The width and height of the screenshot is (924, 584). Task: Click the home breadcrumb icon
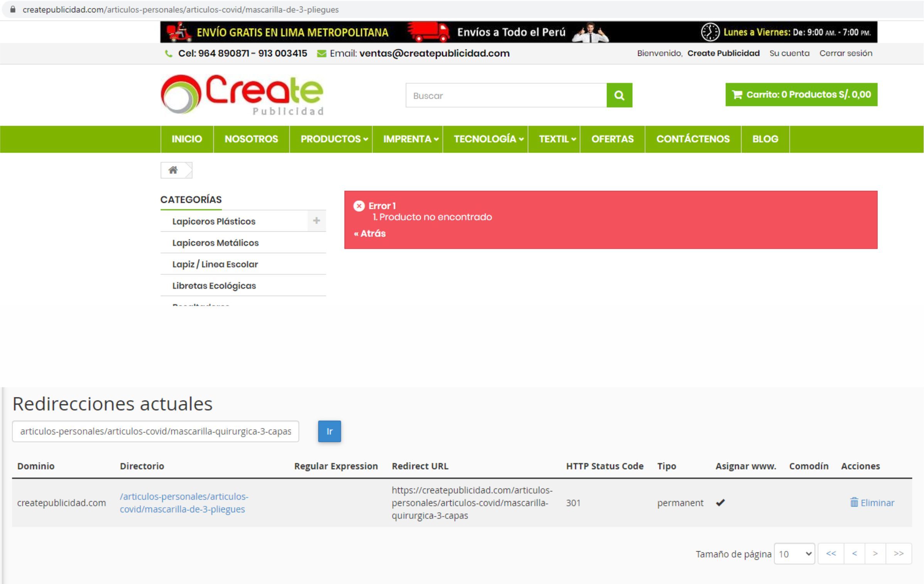(173, 170)
